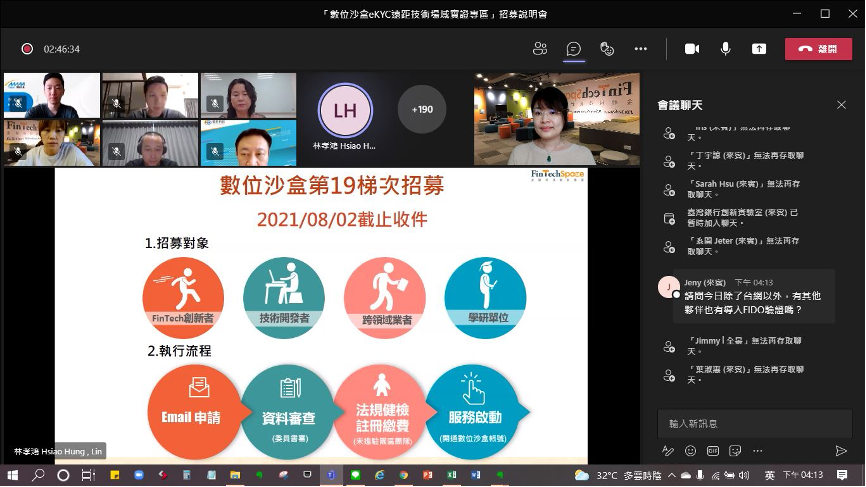Open the More actions menu in meeting toolbar
The image size is (866, 487).
(641, 49)
